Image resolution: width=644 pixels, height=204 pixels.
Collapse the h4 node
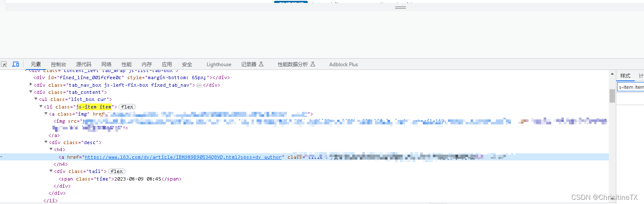[x=51, y=150]
